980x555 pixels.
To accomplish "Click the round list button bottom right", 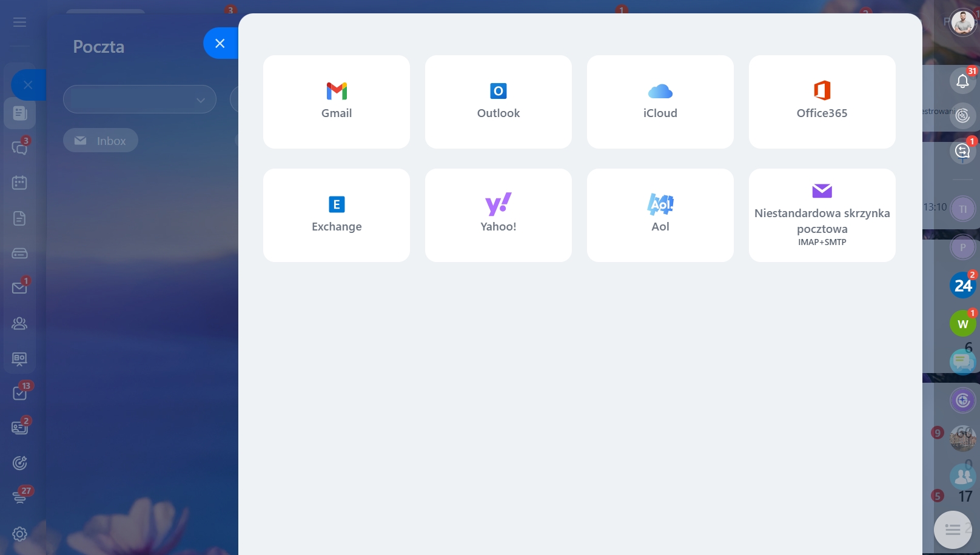I will coord(953,530).
